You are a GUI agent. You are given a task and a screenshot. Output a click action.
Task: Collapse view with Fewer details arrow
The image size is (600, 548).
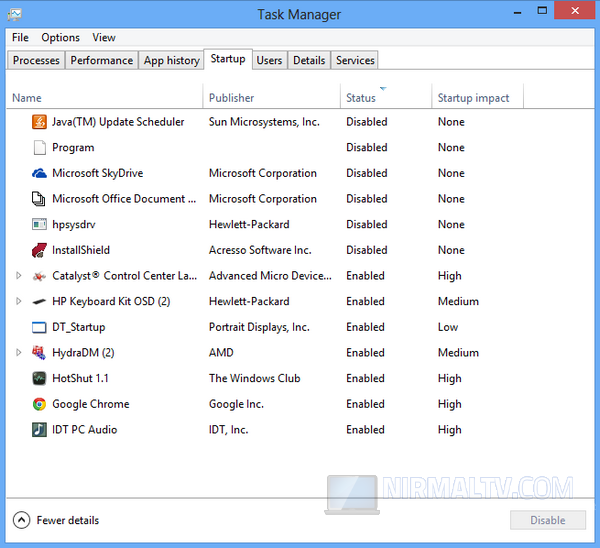(x=21, y=520)
